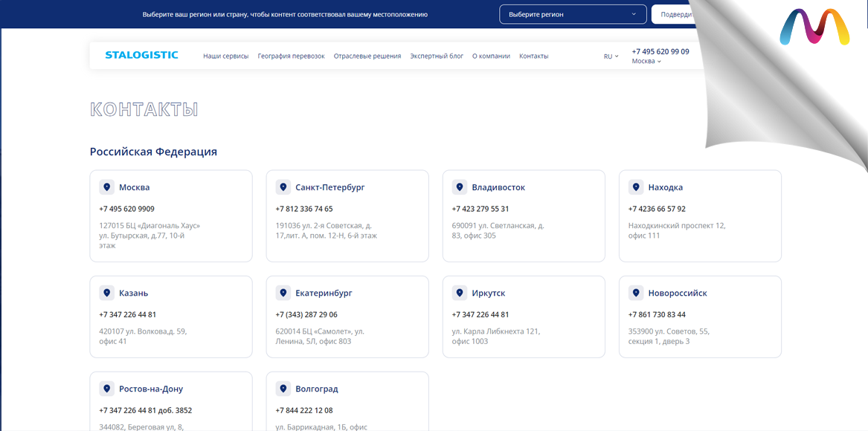Select the Волгоград city heading
The height and width of the screenshot is (431, 868).
317,389
